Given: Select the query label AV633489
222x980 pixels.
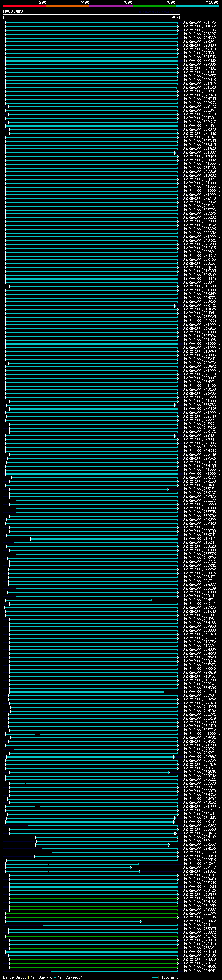Looking at the screenshot, I should pyautogui.click(x=13, y=11).
